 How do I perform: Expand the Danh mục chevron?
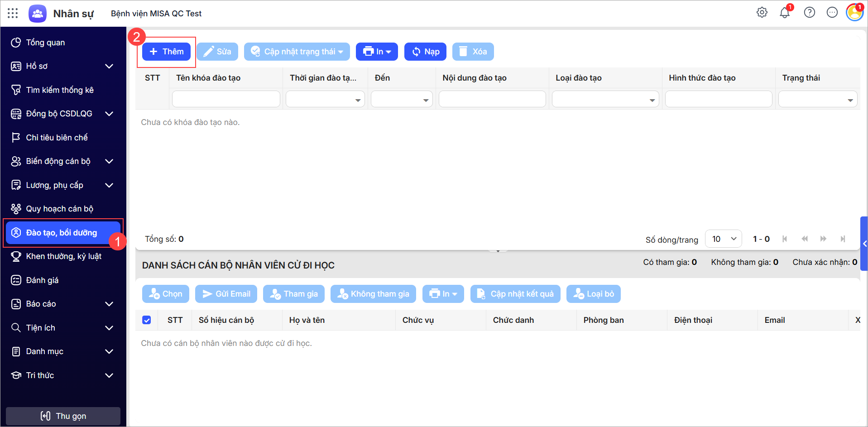pyautogui.click(x=109, y=351)
